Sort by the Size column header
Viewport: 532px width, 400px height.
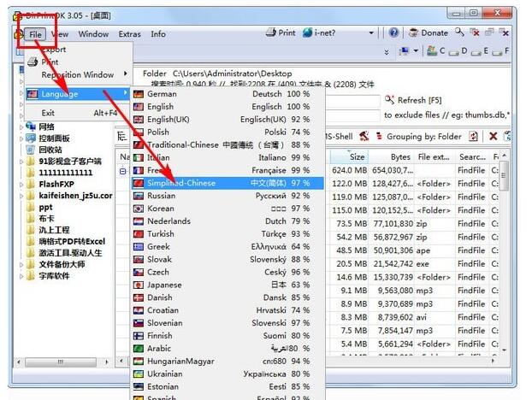[x=357, y=157]
